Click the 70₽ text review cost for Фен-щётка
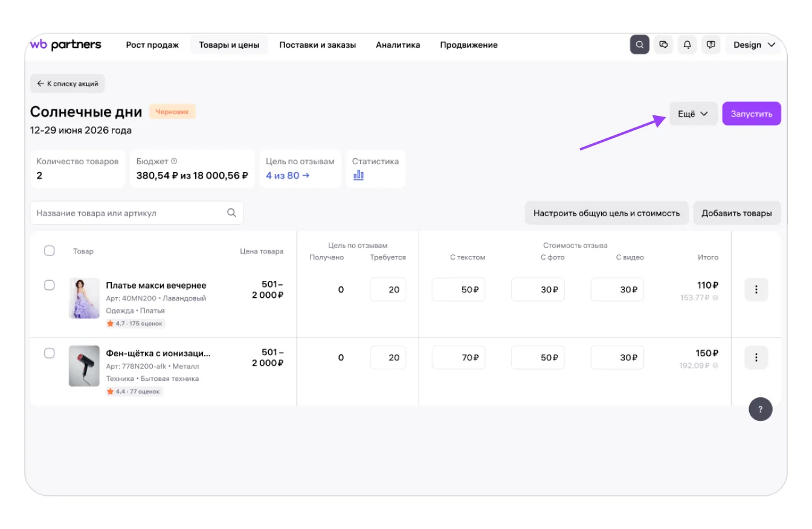Screen dimensions: 812x529 pyautogui.click(x=458, y=357)
